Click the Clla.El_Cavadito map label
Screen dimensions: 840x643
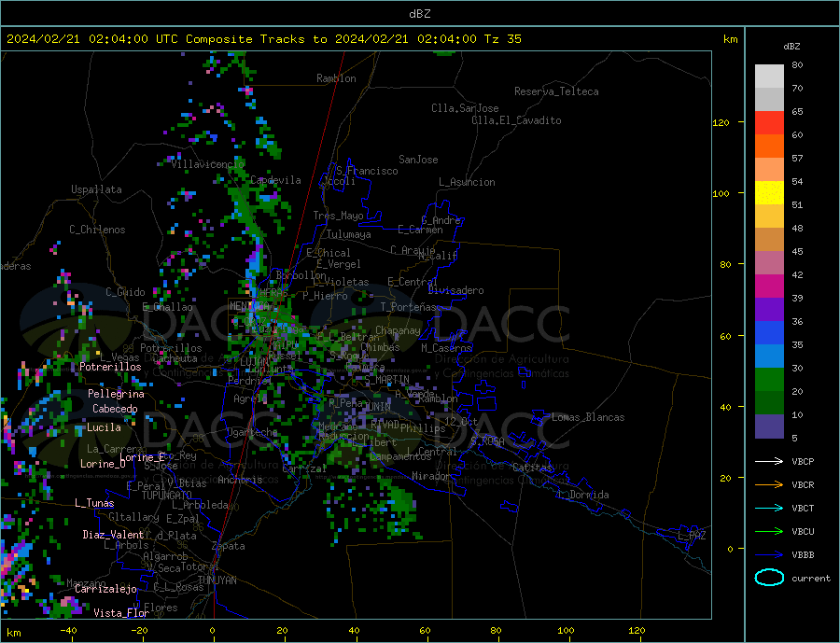(516, 120)
